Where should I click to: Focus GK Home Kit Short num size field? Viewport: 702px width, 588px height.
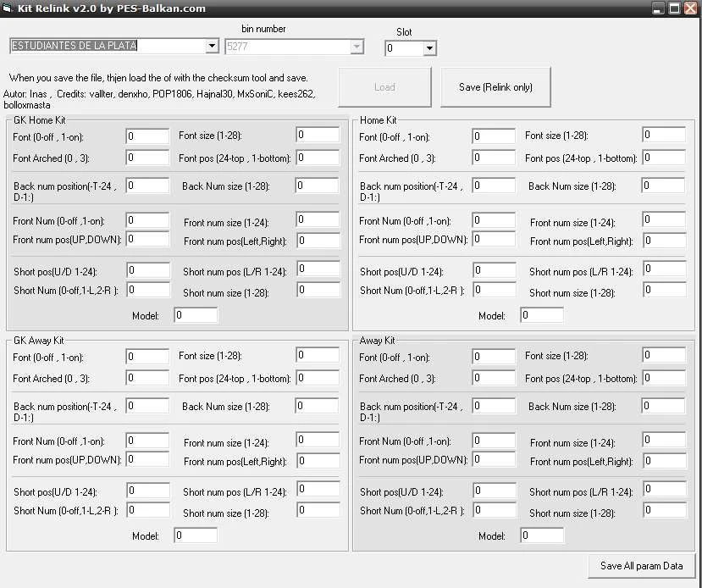coord(318,291)
